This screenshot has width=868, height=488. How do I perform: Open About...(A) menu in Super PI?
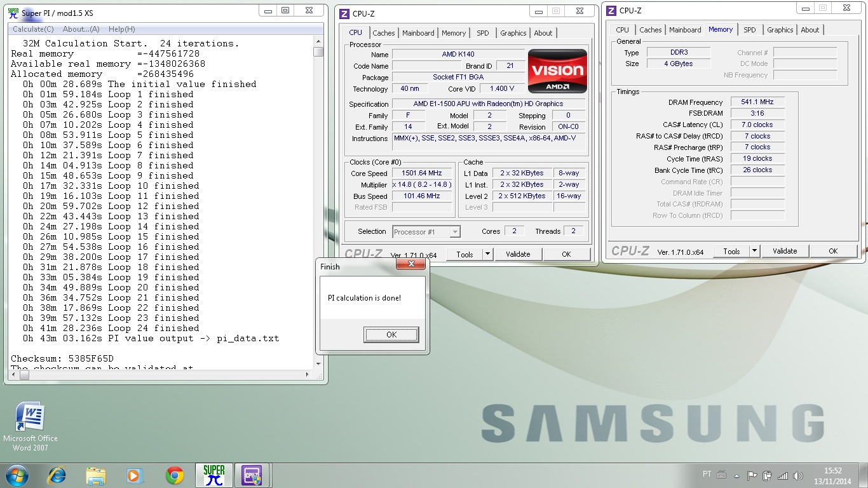tap(81, 29)
